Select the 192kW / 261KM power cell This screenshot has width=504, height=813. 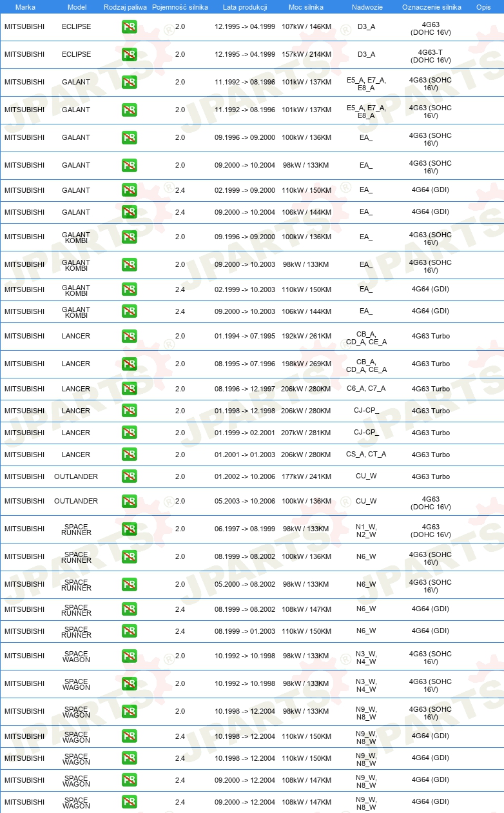[307, 336]
